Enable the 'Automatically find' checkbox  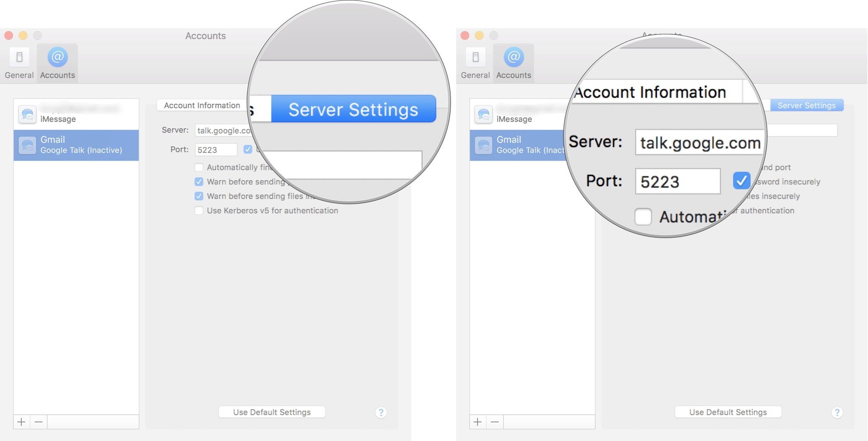[x=199, y=167]
